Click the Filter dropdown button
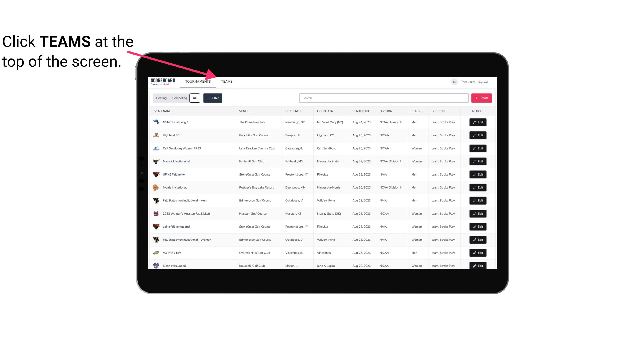 [212, 98]
